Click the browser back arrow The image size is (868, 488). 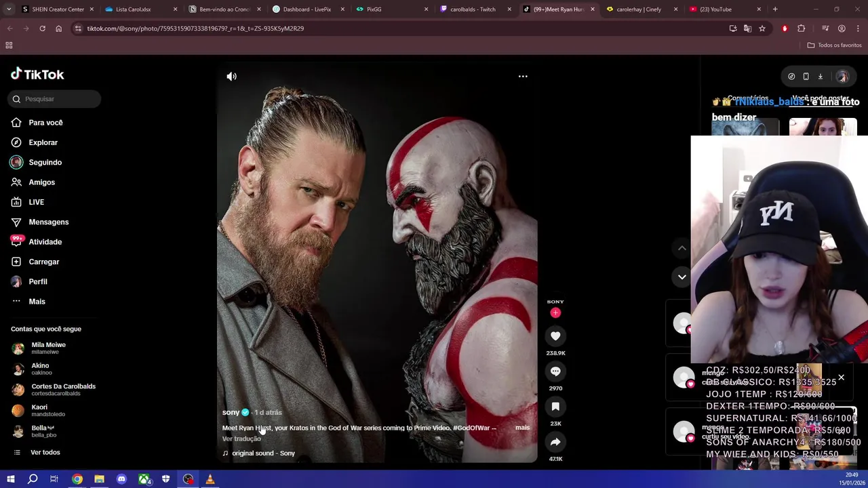pos(9,28)
